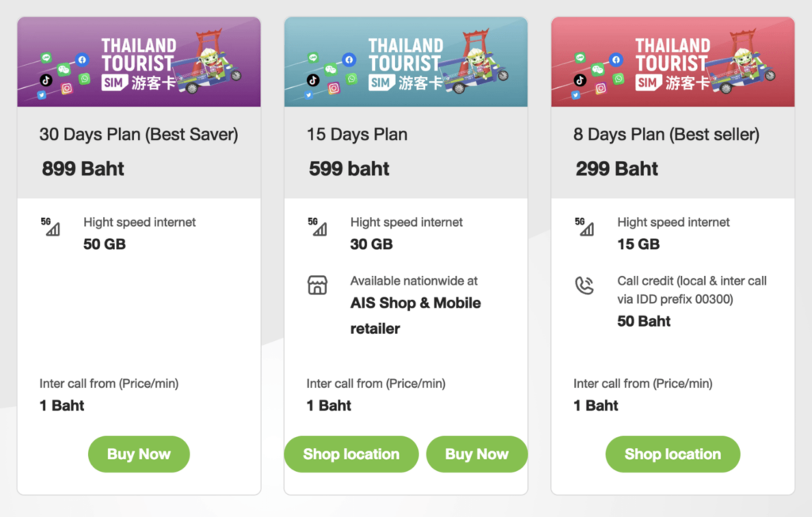Select the WhatsApp icon on the 8 Days banner
This screenshot has height=517, width=812.
(618, 79)
